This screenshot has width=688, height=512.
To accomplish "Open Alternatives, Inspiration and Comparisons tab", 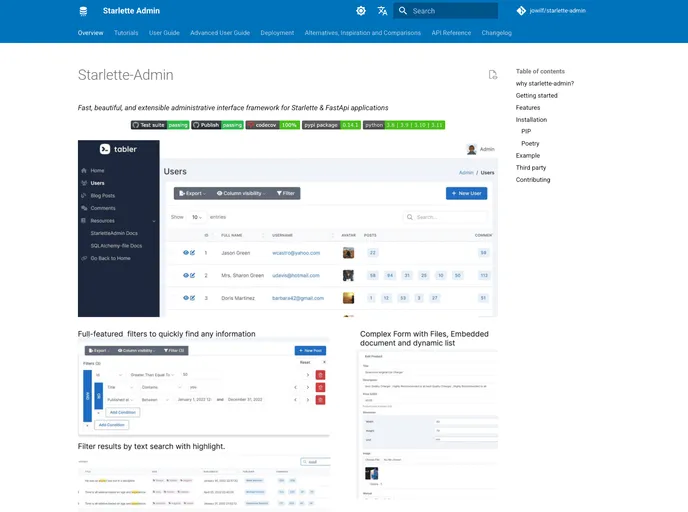I will 362,33.
